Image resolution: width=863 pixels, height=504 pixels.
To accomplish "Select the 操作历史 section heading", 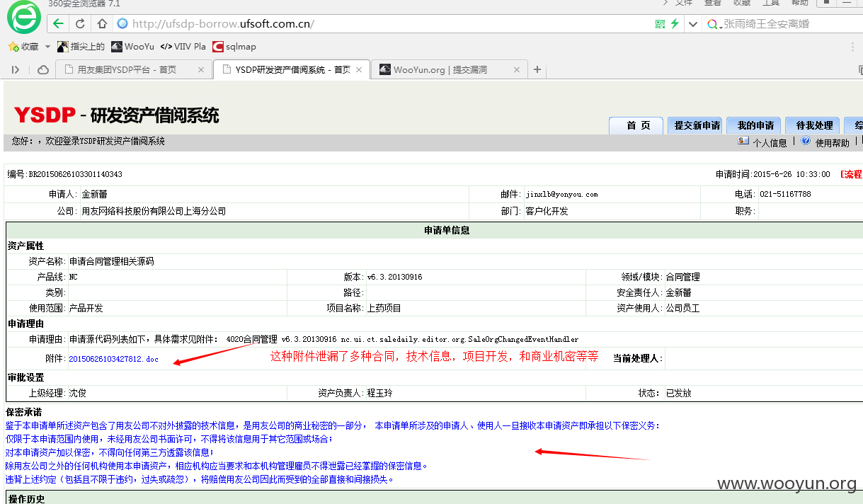I will click(26, 499).
